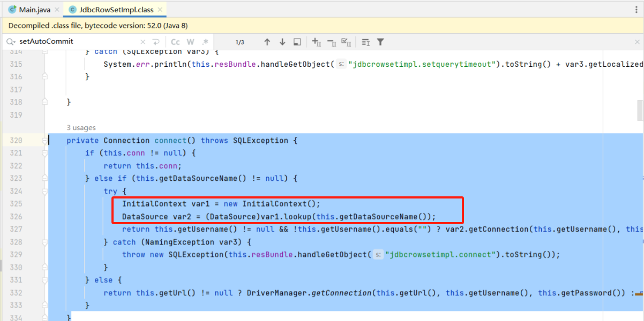
Task: Click 'SQLException' in connect() signature
Action: click(260, 140)
